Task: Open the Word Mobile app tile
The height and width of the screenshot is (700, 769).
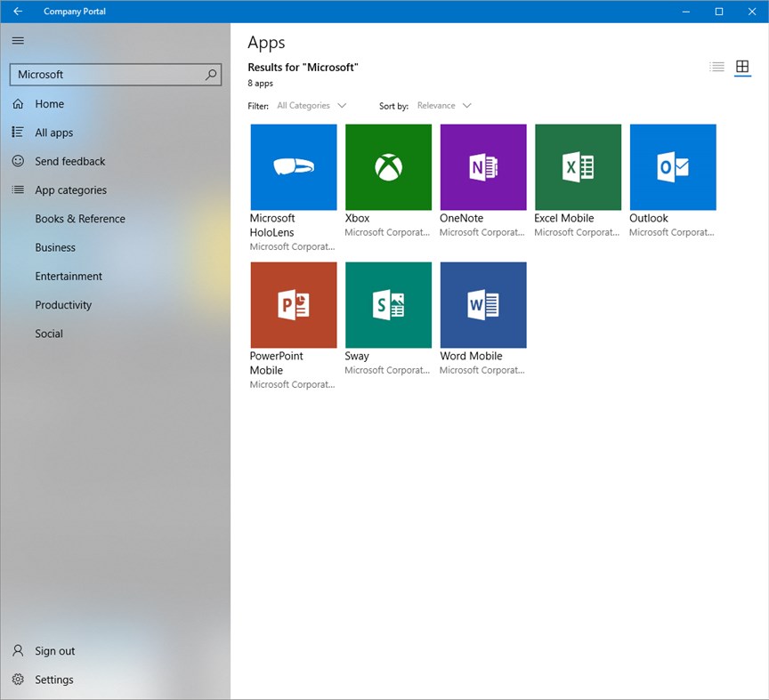Action: 482,304
